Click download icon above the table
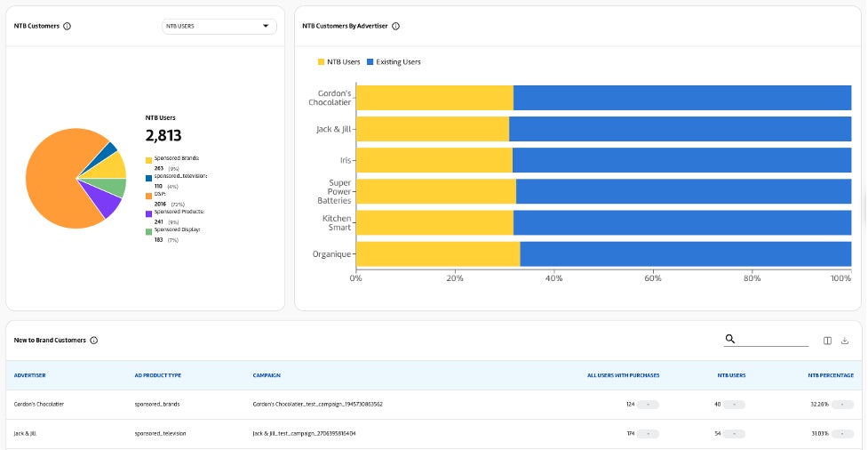Image resolution: width=868 pixels, height=450 pixels. pos(845,341)
